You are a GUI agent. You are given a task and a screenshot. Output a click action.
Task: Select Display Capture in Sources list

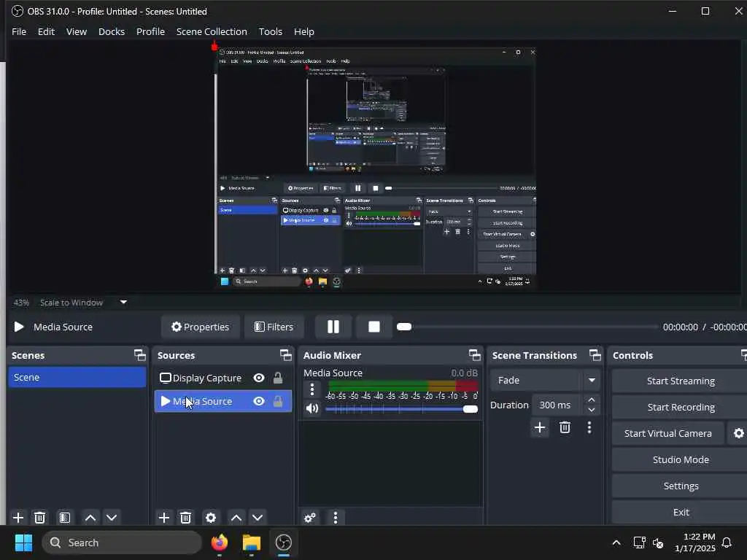[x=222, y=378]
